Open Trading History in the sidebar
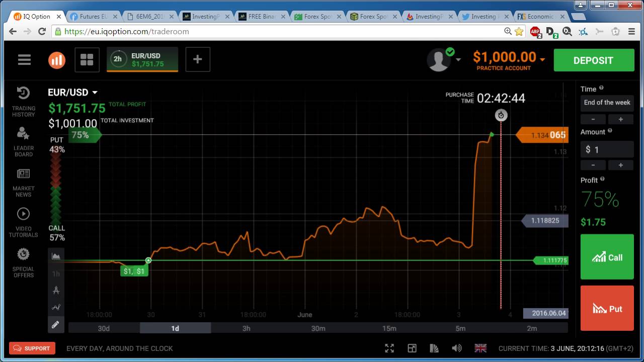Screen dimensions: 644x362 24,102
